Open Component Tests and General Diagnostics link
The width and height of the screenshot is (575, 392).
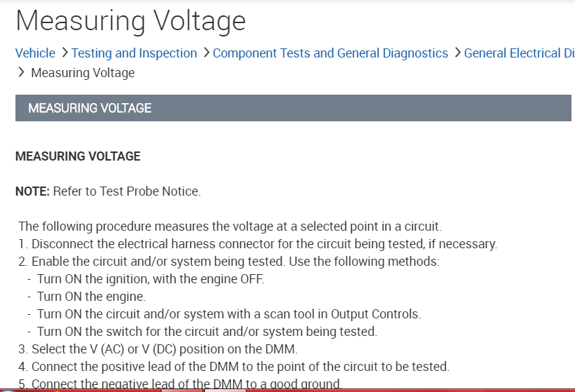pyautogui.click(x=330, y=53)
